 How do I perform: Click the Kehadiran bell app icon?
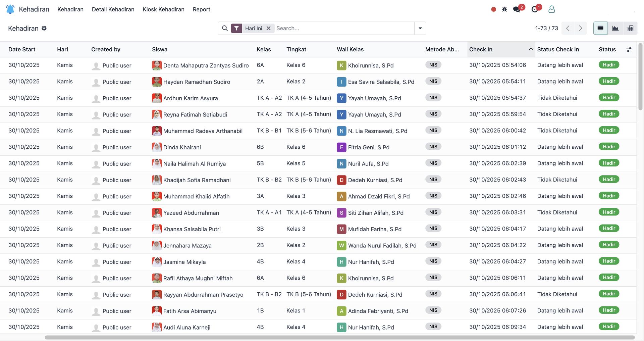[x=10, y=9]
